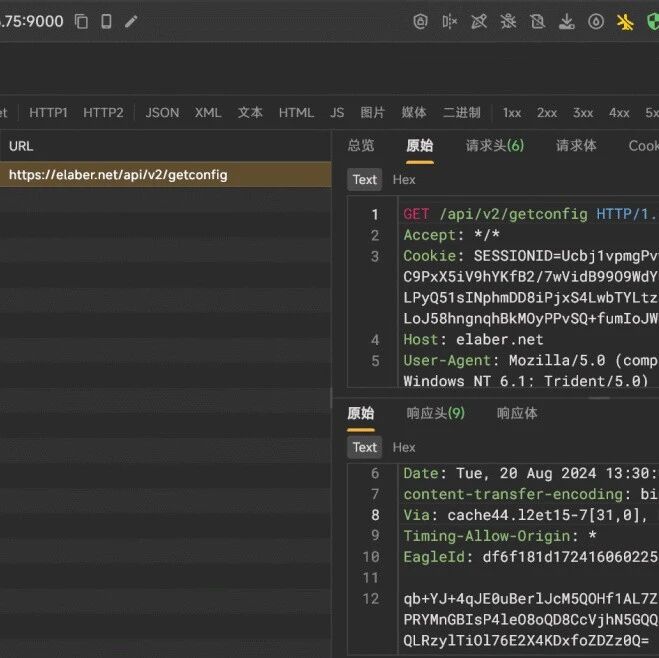Click the mobile device icon beside the address
Image resolution: width=659 pixels, height=658 pixels.
(x=106, y=21)
